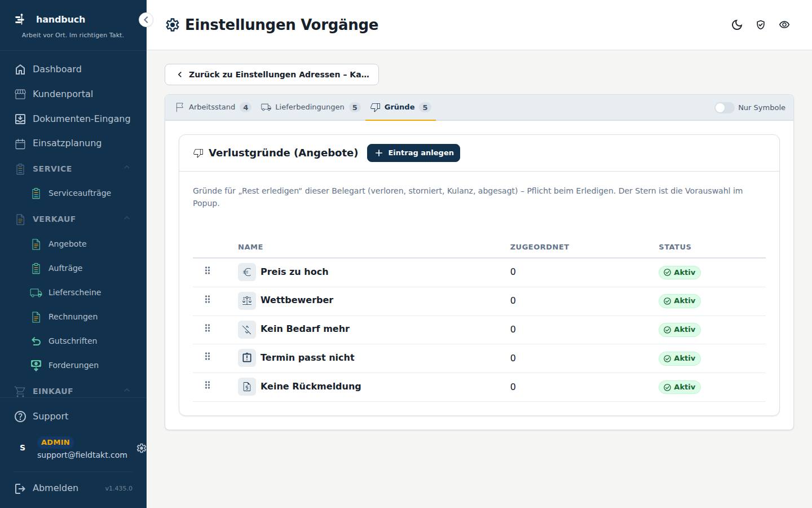Click the scales icon of Wettbewerber
This screenshot has width=812, height=508.
tap(247, 300)
